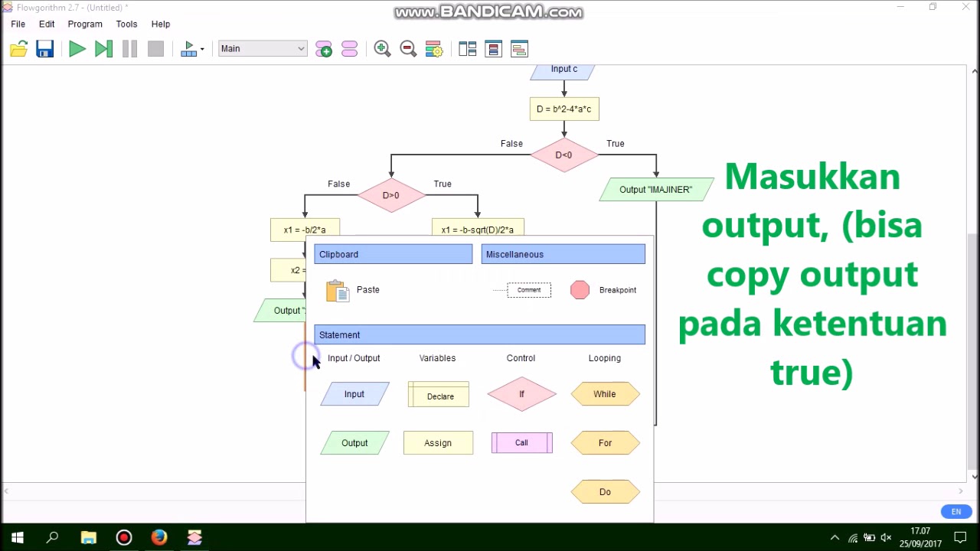Choose Paste from the Clipboard section
The image size is (980, 551).
tap(353, 290)
